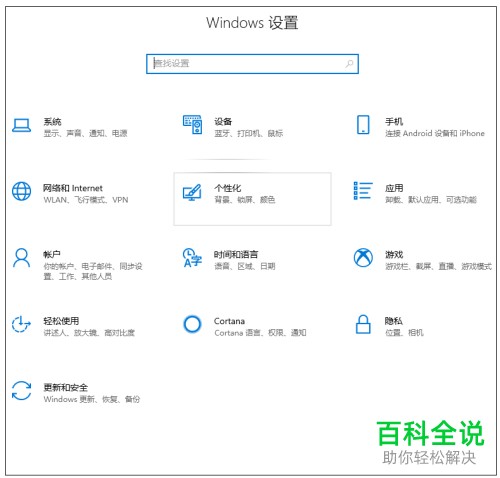Click the Phone (手机) icon

[x=363, y=125]
